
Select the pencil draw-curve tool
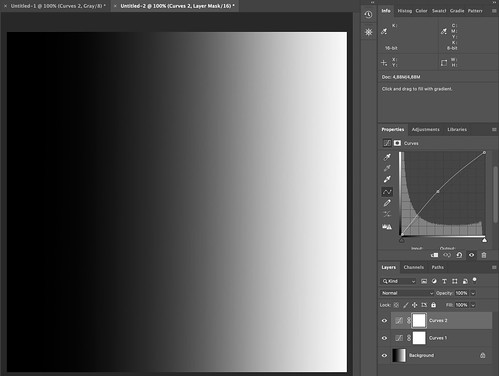point(387,203)
